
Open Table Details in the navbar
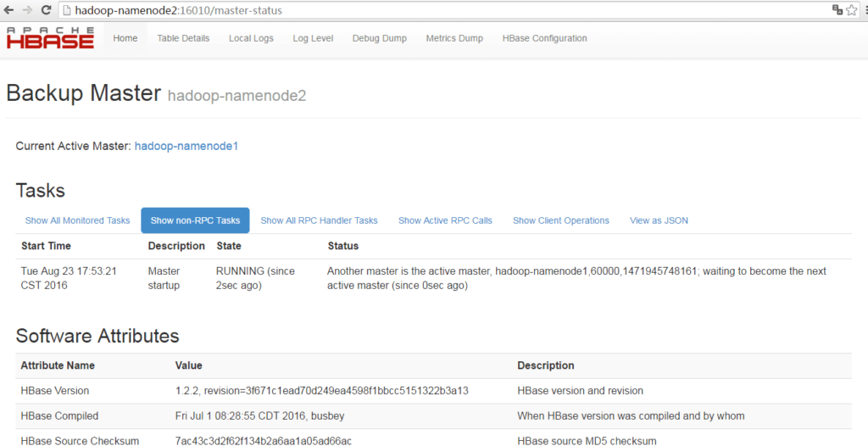click(x=183, y=38)
